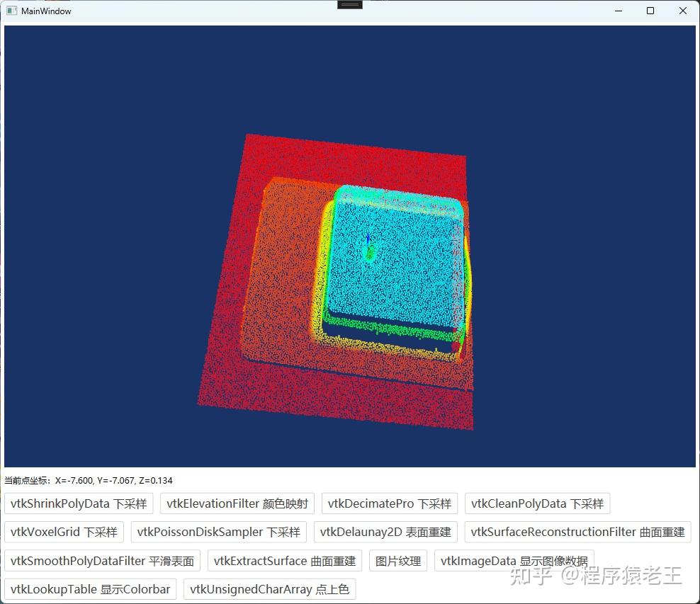700x604 pixels.
Task: Trigger vtkPoissonDiskSampler 下采样
Action: click(x=219, y=532)
